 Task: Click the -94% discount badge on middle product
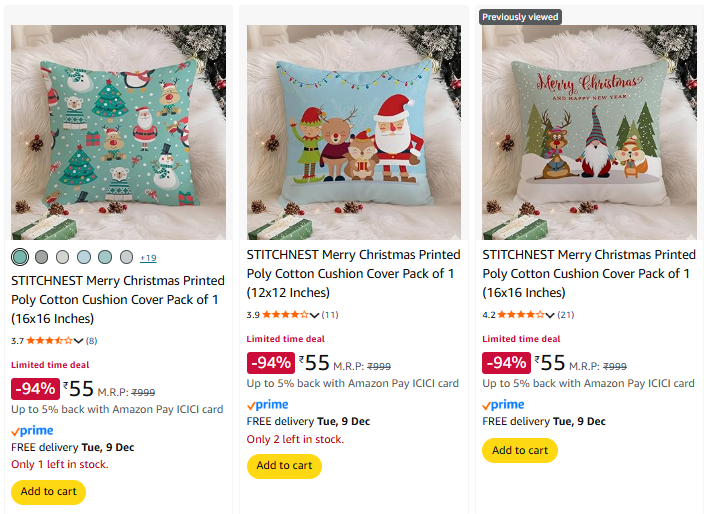270,363
